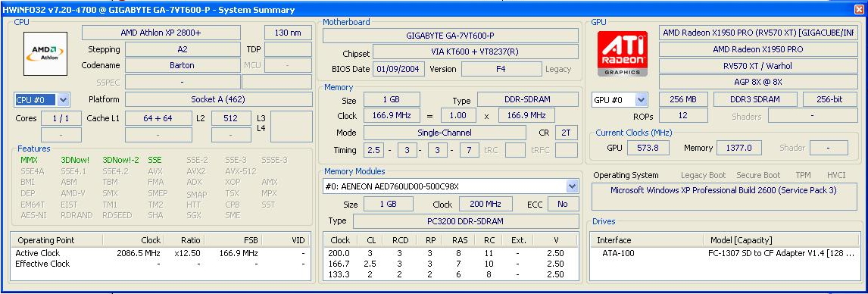Click the HVCI label
The height and width of the screenshot is (294, 868).
836,175
